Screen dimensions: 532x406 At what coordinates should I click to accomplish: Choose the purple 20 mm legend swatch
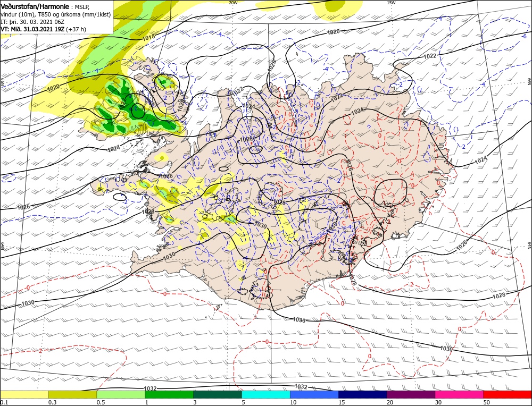411,394
